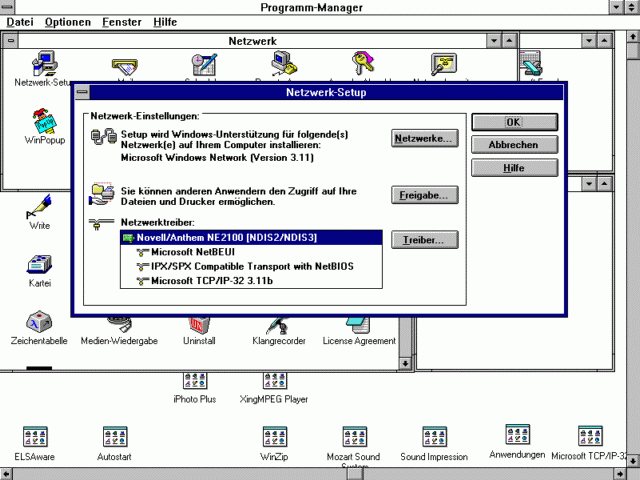The image size is (640, 480).
Task: Click the Treiber... button
Action: pos(425,240)
